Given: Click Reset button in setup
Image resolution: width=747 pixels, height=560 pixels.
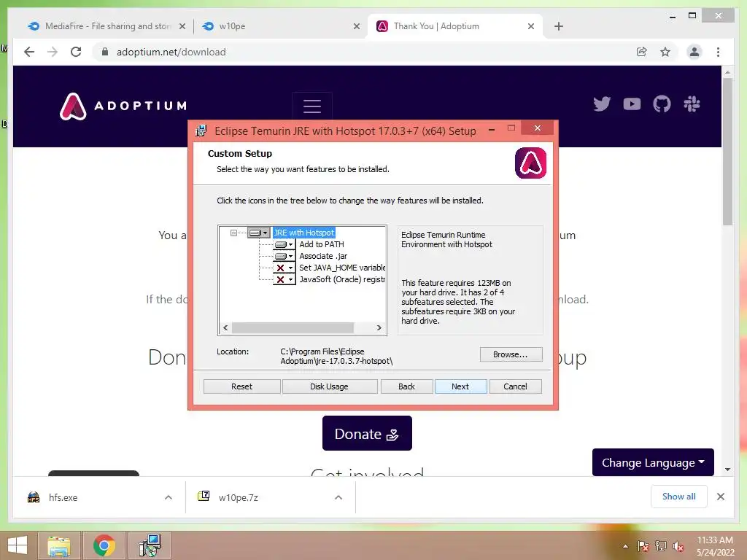Looking at the screenshot, I should pos(241,386).
